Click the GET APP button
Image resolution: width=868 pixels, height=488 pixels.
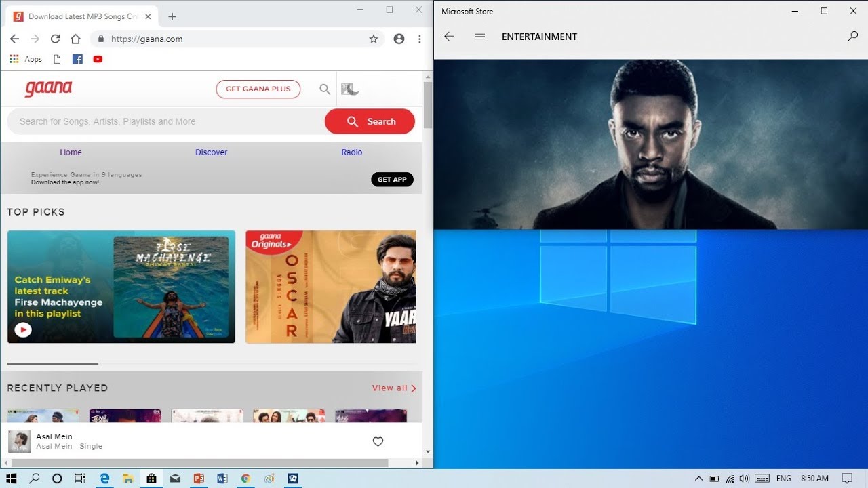click(x=392, y=180)
